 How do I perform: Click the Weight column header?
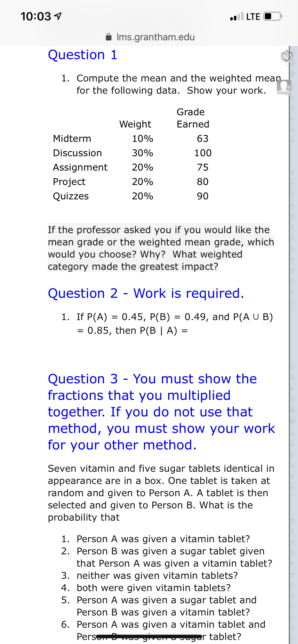[135, 124]
